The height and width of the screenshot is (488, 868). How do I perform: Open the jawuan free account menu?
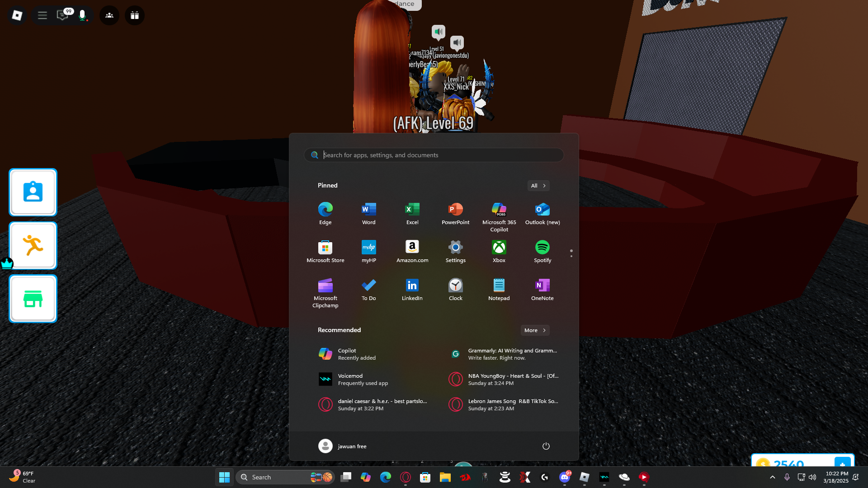point(343,446)
